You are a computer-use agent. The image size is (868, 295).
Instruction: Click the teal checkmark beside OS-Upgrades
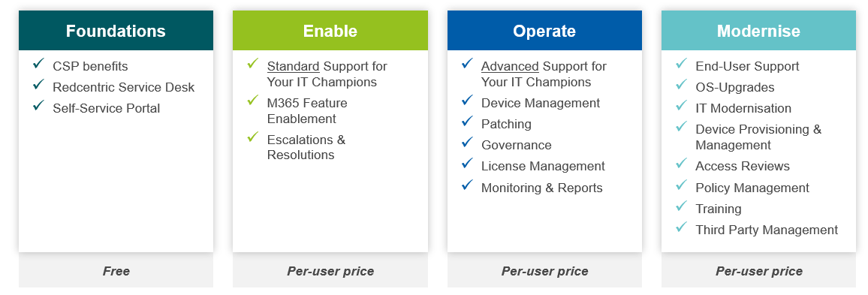click(682, 85)
